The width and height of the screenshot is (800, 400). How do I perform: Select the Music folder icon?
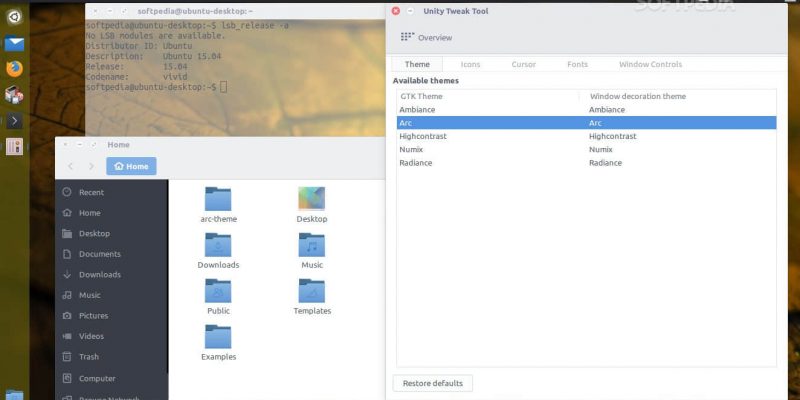[x=312, y=244]
